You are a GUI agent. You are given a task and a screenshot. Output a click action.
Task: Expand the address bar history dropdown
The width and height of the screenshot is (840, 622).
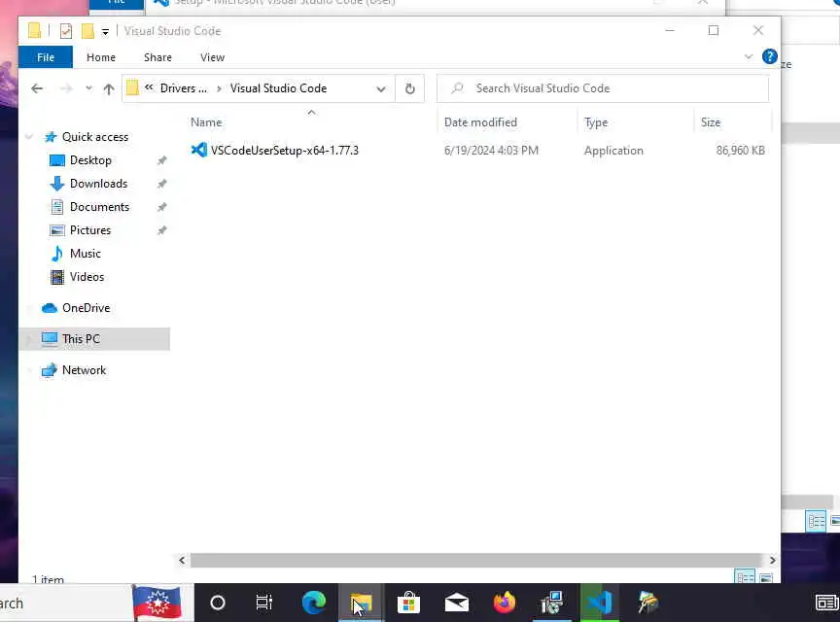[381, 89]
